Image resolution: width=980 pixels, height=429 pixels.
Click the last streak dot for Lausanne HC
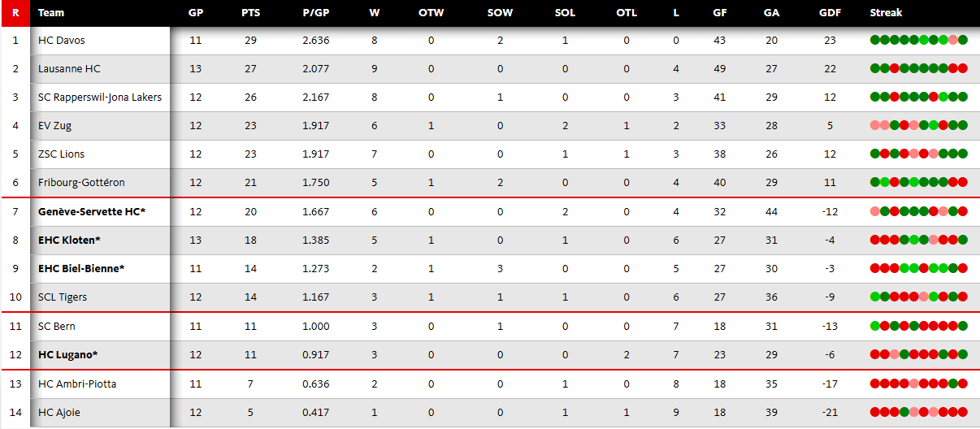[963, 69]
